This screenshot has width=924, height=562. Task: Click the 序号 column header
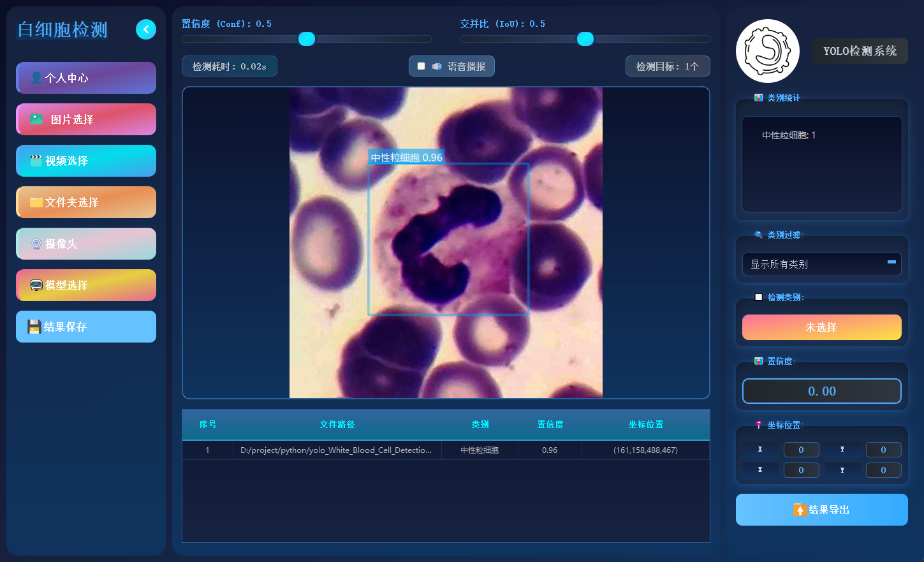tap(208, 424)
